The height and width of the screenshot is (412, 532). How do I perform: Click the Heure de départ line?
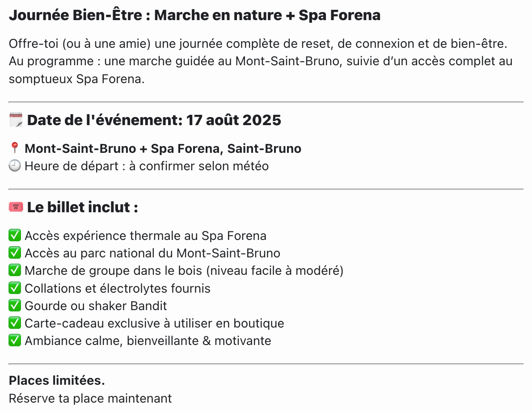click(x=147, y=166)
